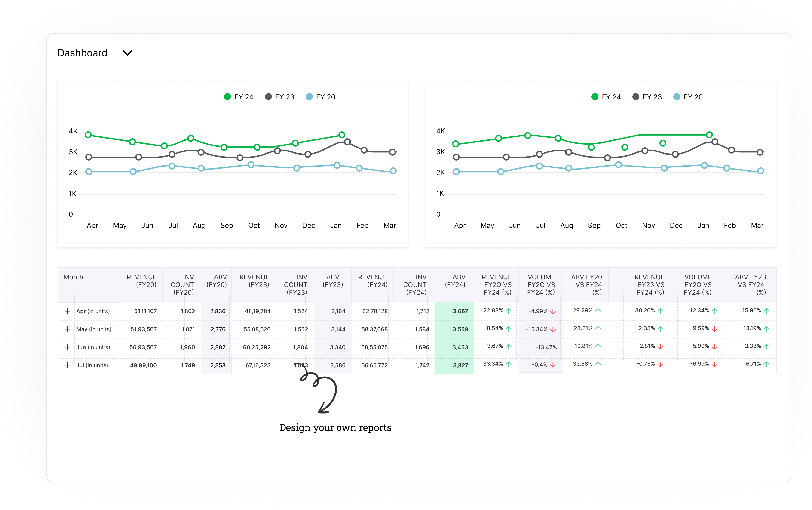Sort by the REVENUE (FY20) column header
812x510 pixels.
click(141, 281)
